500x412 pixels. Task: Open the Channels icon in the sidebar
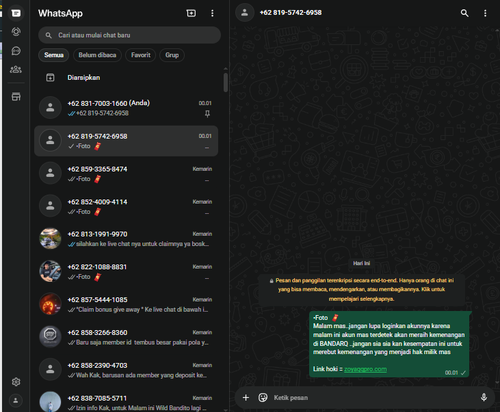point(16,51)
